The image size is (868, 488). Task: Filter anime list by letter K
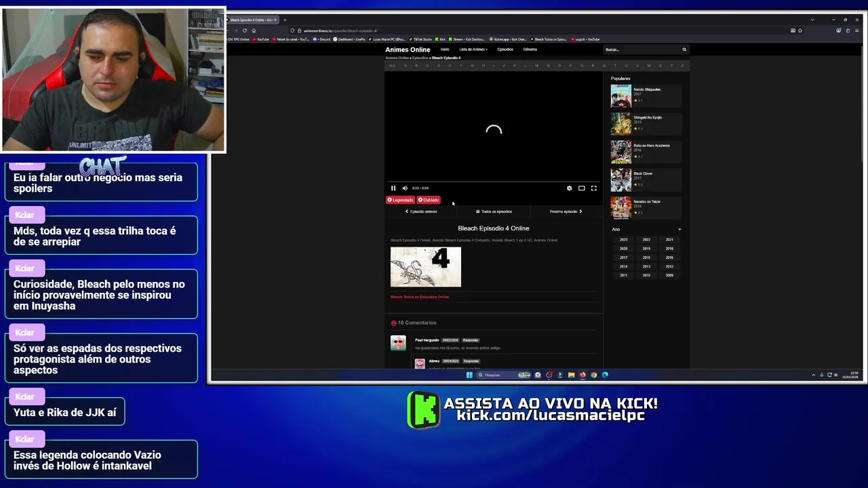pyautogui.click(x=515, y=66)
